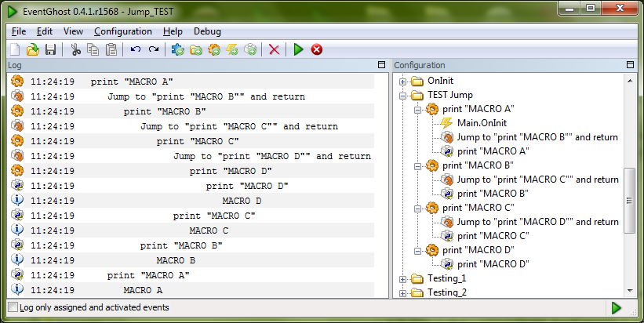This screenshot has height=323, width=644.
Task: Add a plugin via the toolbar icon
Action: point(177,49)
